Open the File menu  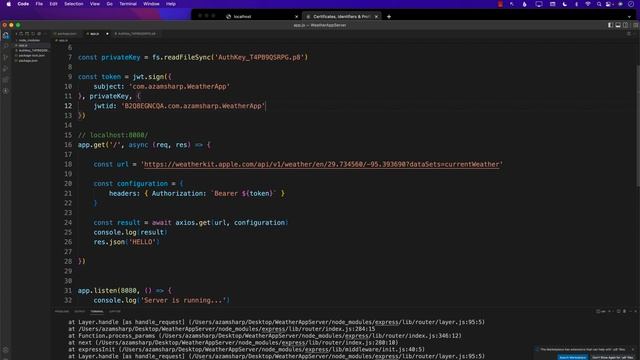(39, 4)
